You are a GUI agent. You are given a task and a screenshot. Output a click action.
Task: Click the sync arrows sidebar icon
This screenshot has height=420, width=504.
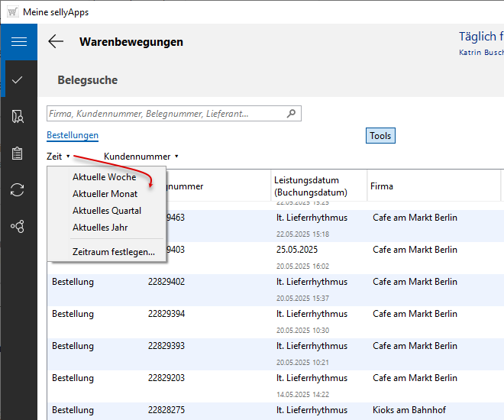tap(18, 189)
